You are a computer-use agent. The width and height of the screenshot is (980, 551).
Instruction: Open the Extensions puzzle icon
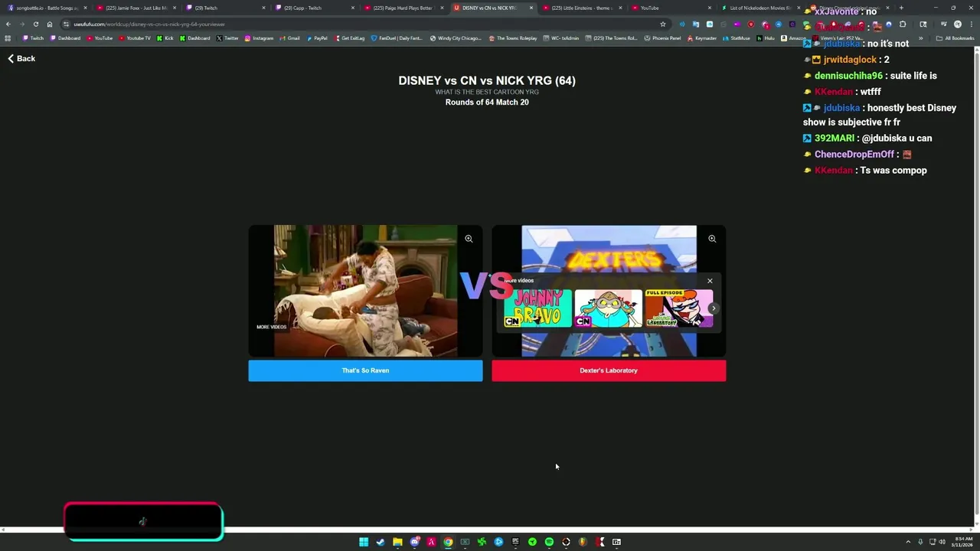pyautogui.click(x=903, y=24)
